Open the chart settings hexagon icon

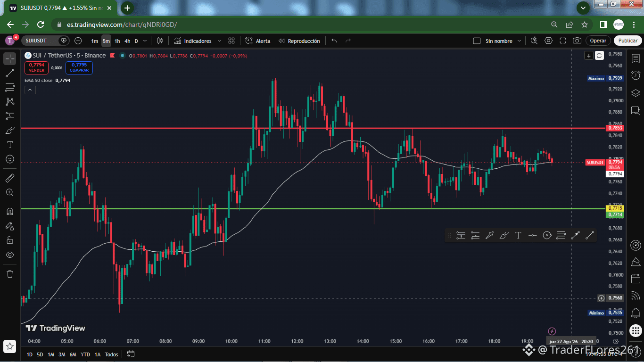[548, 41]
